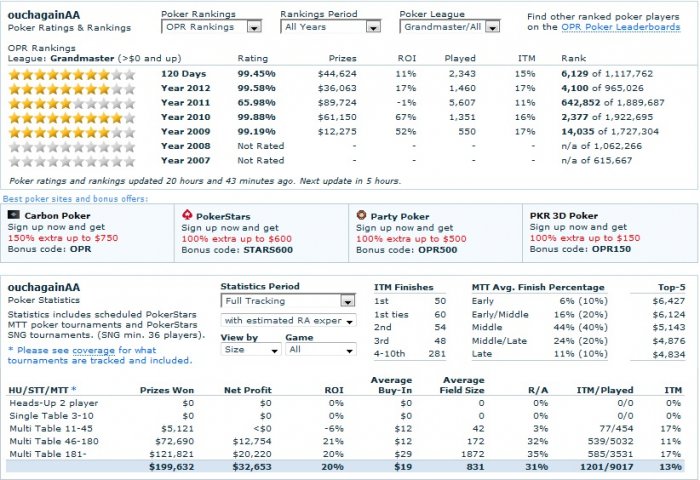Click the 4-10th ITM finishes count 281
The image size is (700, 480).
point(437,354)
